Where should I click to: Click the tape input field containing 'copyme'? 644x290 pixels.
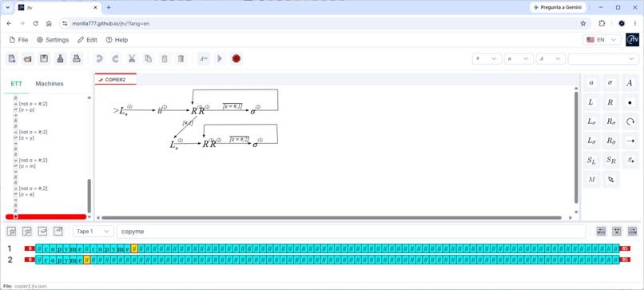tap(351, 231)
